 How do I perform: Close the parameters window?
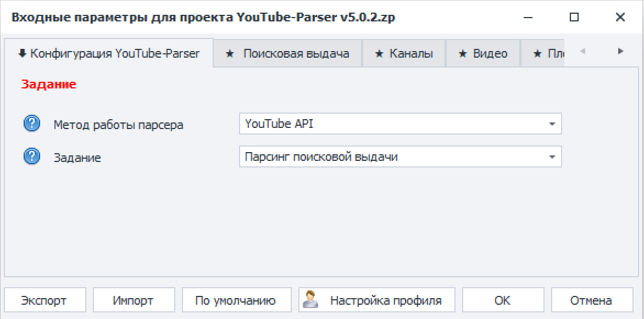click(620, 17)
